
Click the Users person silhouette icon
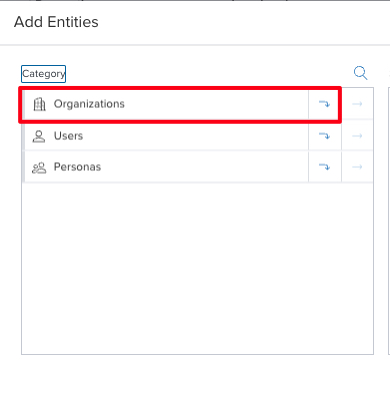pyautogui.click(x=39, y=136)
